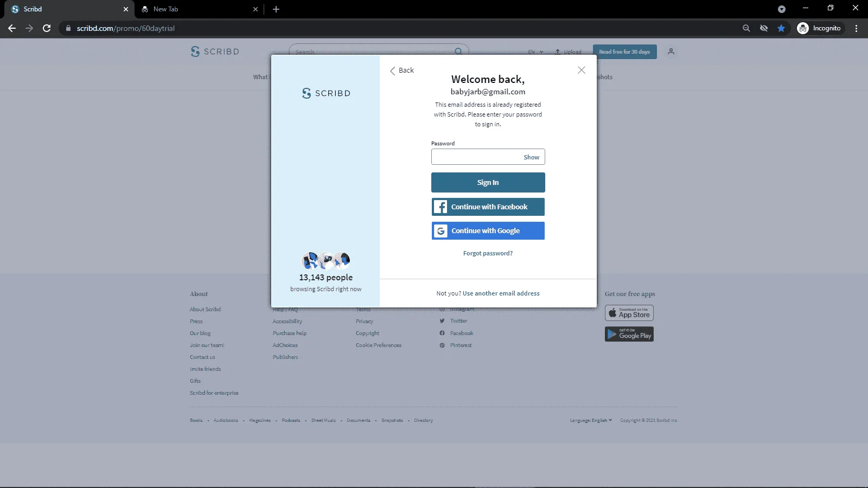This screenshot has height=488, width=868.
Task: Open Publishers footer link
Action: (285, 357)
